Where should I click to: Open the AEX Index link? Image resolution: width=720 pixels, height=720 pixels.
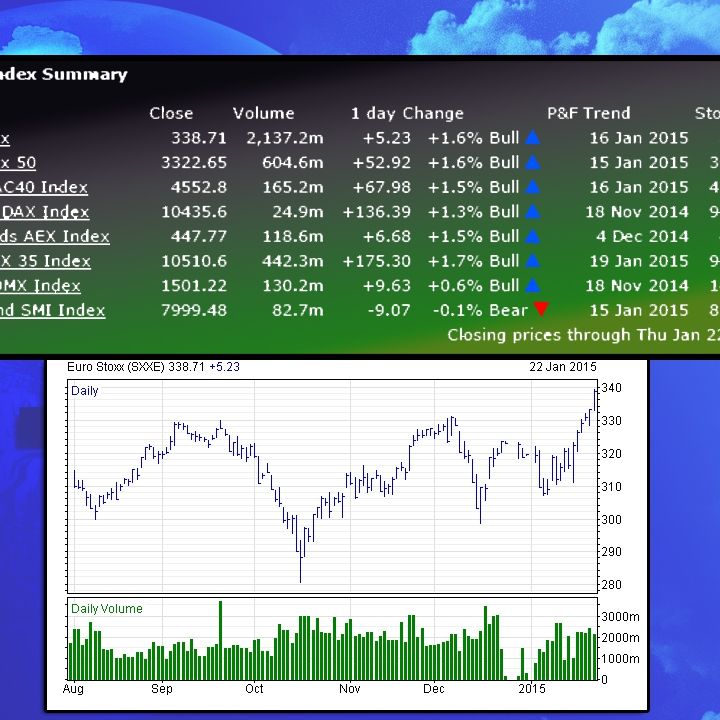(x=55, y=236)
